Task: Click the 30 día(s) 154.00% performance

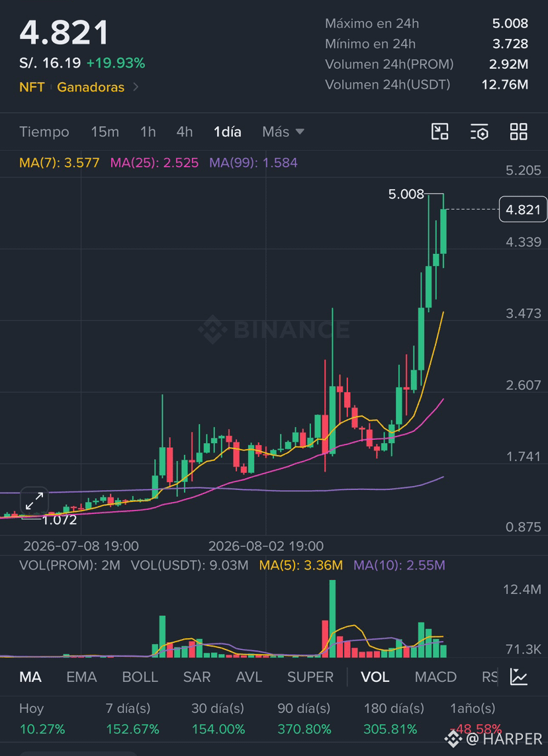Action: tap(218, 719)
